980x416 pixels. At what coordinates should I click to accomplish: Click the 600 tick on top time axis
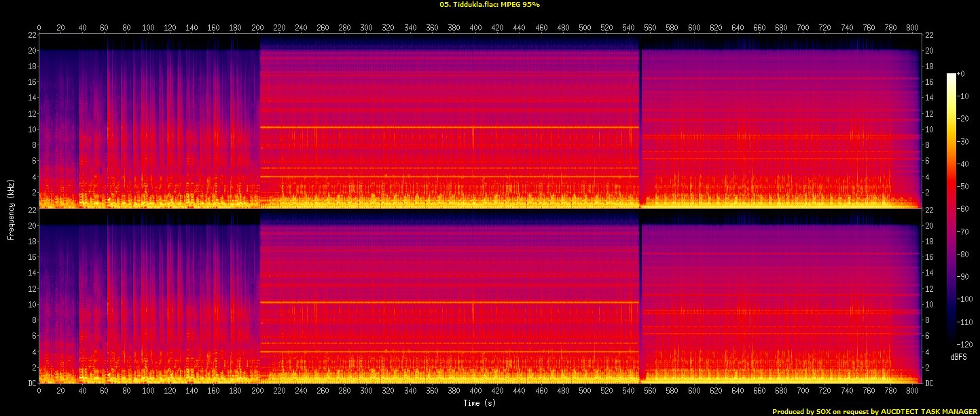694,28
